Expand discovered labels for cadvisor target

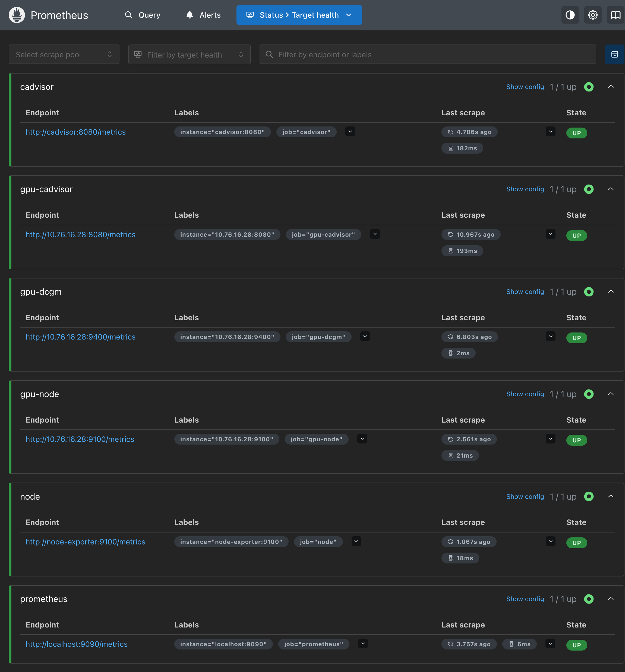(350, 131)
